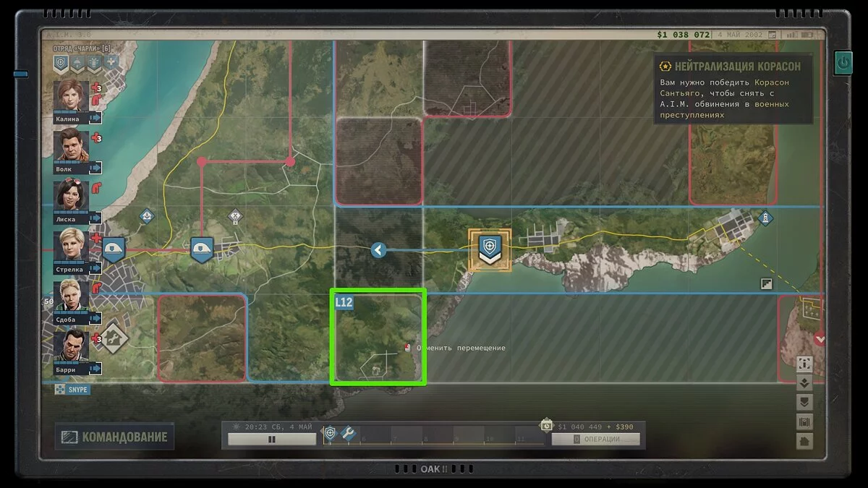This screenshot has height=488, width=868.
Task: Click the repair workshop diamond near Барри
Action: [x=113, y=337]
